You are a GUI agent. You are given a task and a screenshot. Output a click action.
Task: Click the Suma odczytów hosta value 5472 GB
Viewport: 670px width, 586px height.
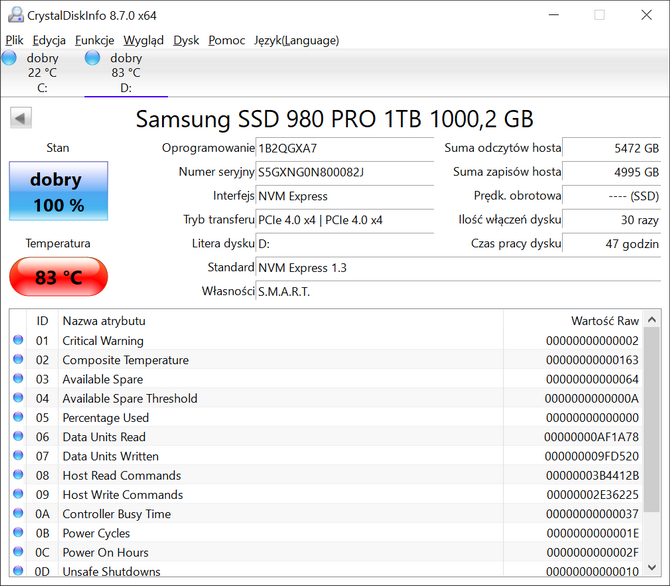611,148
